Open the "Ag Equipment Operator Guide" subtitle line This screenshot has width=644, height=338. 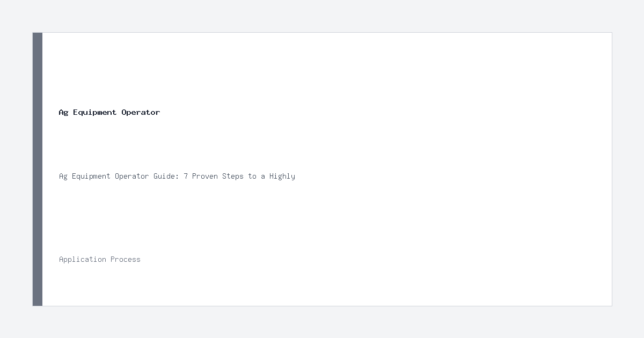177,177
